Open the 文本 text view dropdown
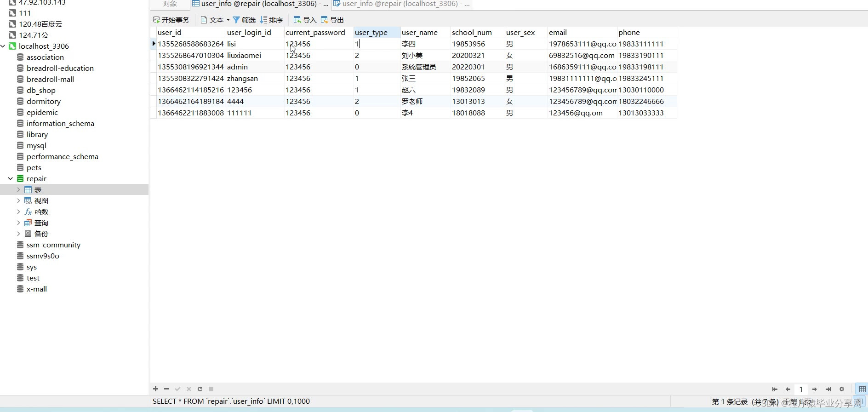The height and width of the screenshot is (412, 868). point(215,20)
